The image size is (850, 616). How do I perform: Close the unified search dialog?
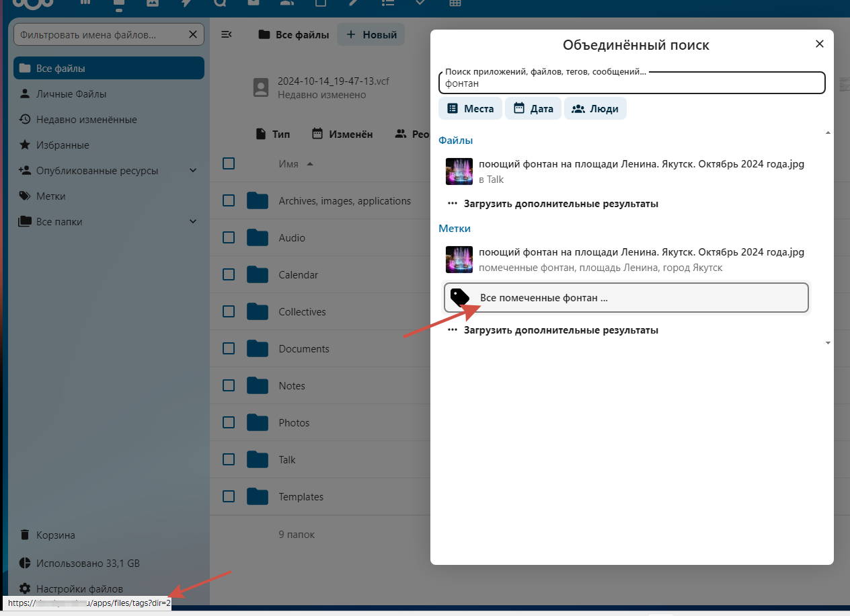pyautogui.click(x=819, y=44)
